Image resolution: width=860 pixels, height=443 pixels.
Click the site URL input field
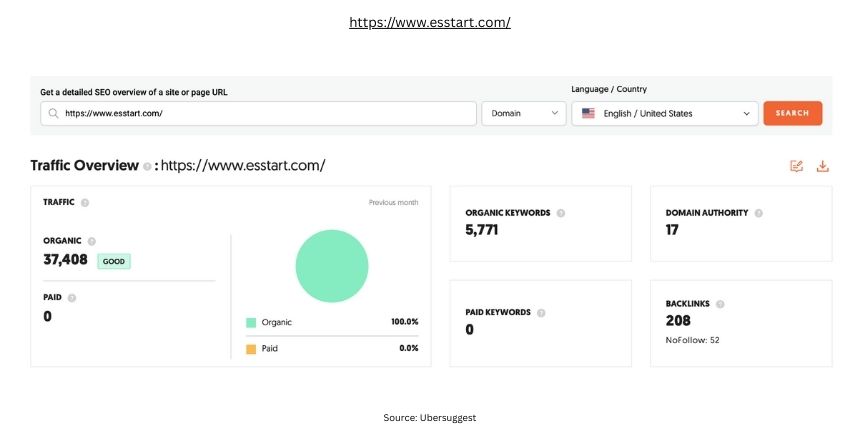(258, 113)
